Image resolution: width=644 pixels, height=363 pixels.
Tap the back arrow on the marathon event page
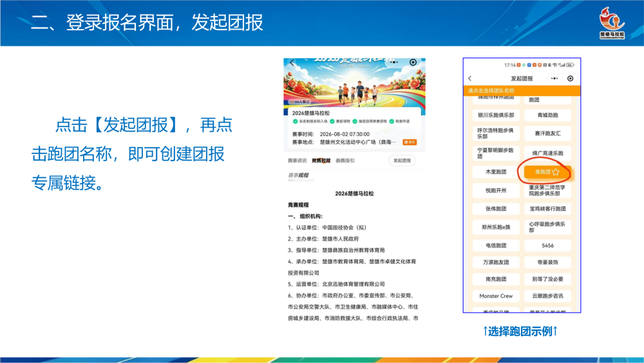(292, 63)
